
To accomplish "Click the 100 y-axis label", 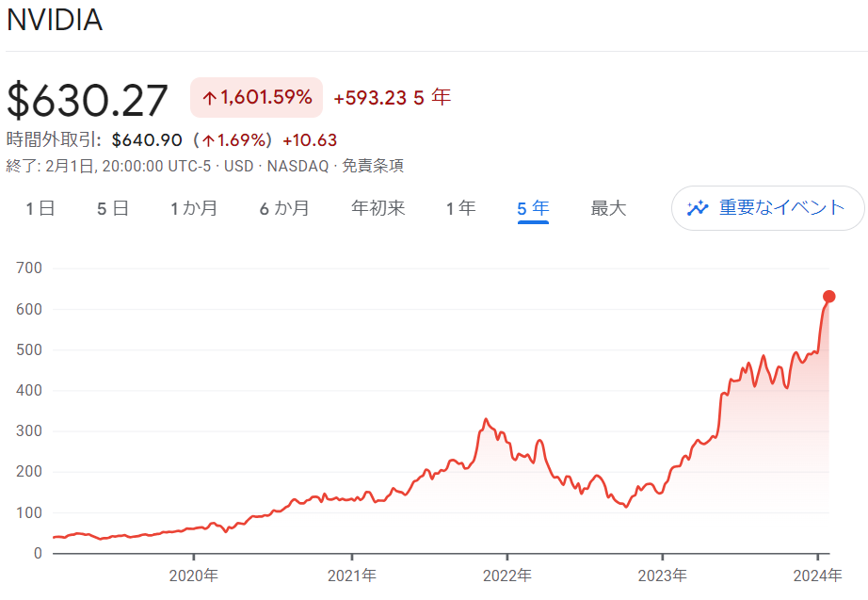I will (x=29, y=512).
